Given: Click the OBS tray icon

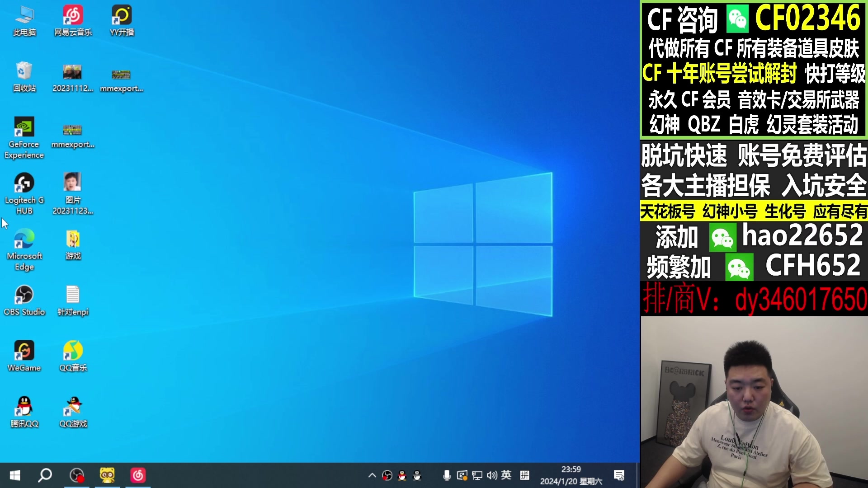Looking at the screenshot, I should pos(387,475).
